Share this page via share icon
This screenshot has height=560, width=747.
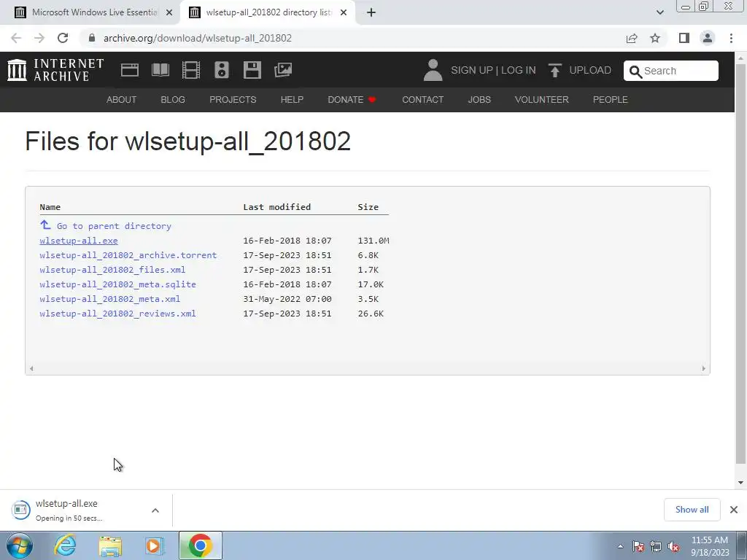point(632,38)
